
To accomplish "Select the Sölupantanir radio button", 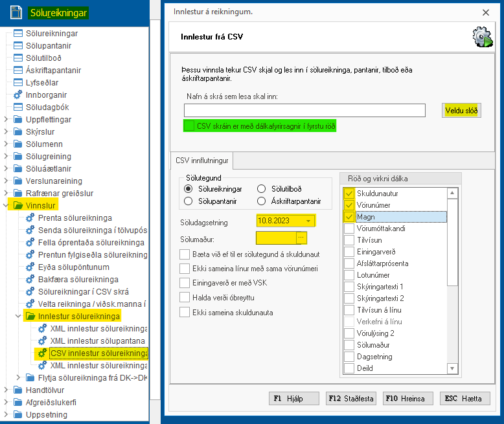I will point(189,201).
